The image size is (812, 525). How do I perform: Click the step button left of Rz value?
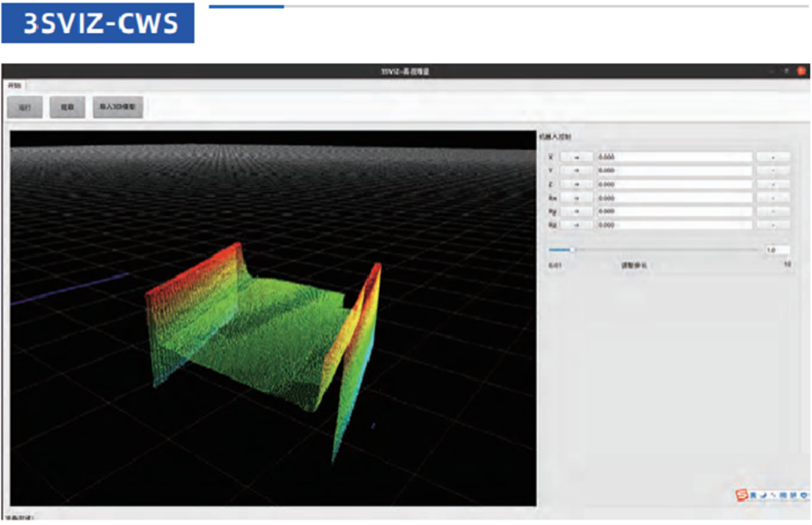point(576,225)
